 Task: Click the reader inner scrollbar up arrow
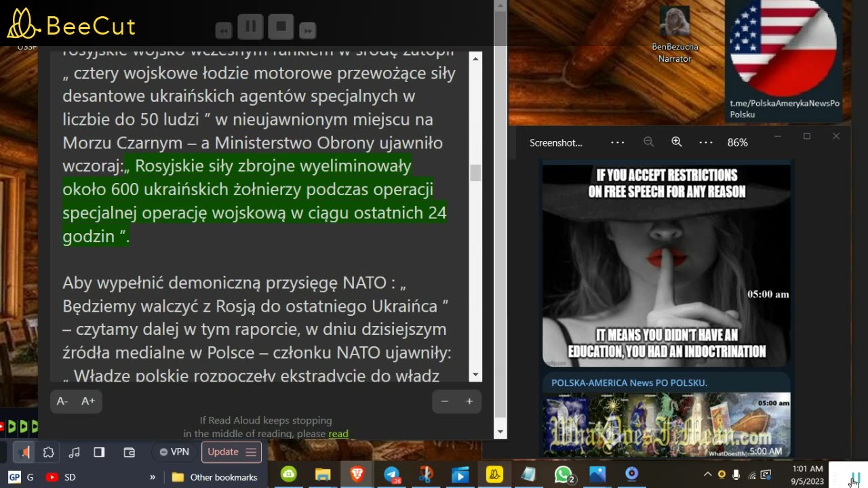[475, 58]
